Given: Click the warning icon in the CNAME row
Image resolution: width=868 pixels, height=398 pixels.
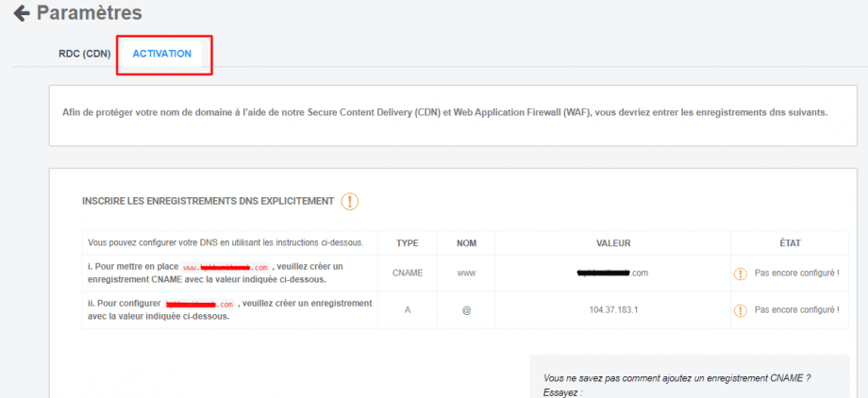Looking at the screenshot, I should point(741,274).
